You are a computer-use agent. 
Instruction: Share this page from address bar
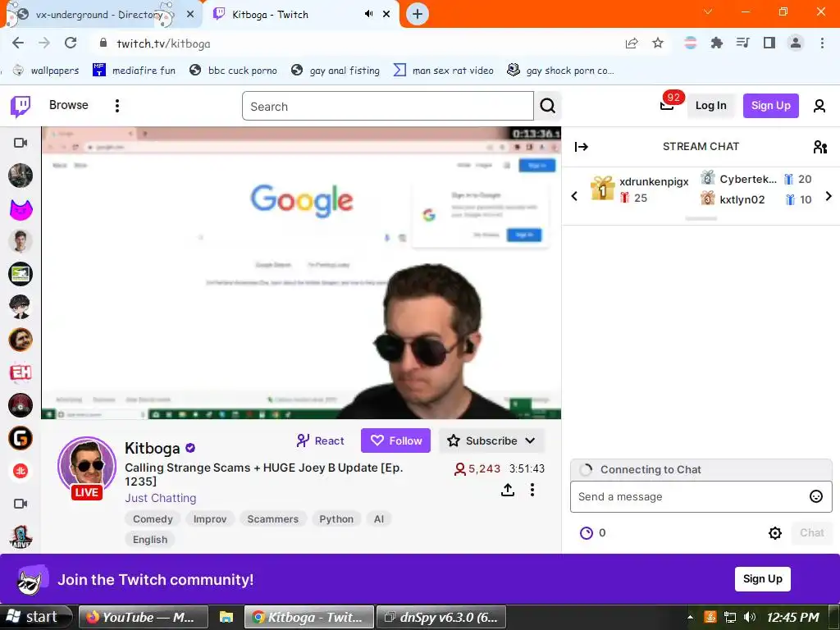[x=632, y=43]
